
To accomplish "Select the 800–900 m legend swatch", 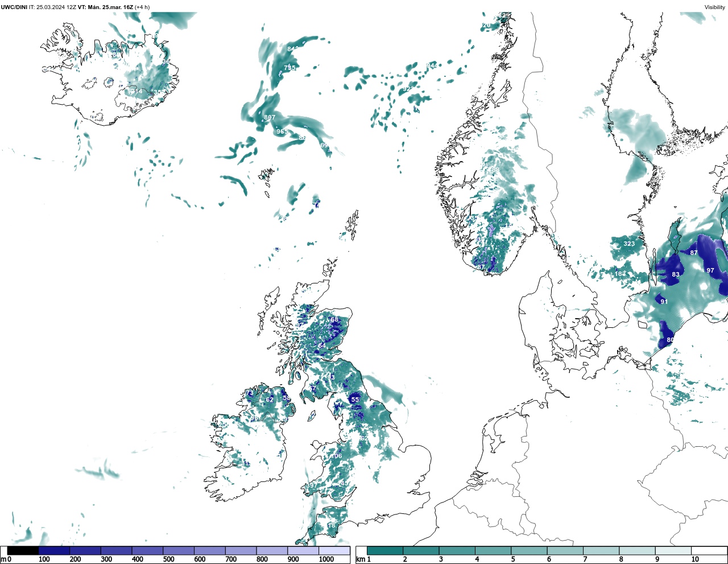I will tap(272, 550).
